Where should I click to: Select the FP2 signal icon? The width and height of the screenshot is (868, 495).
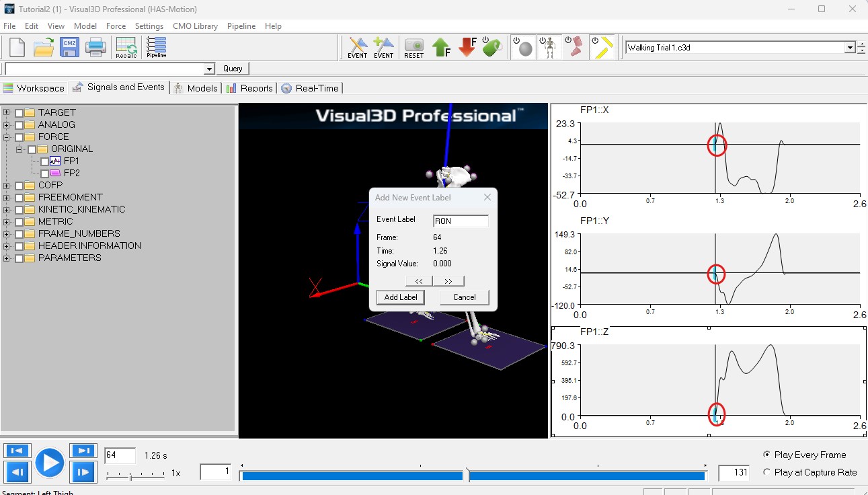click(55, 173)
